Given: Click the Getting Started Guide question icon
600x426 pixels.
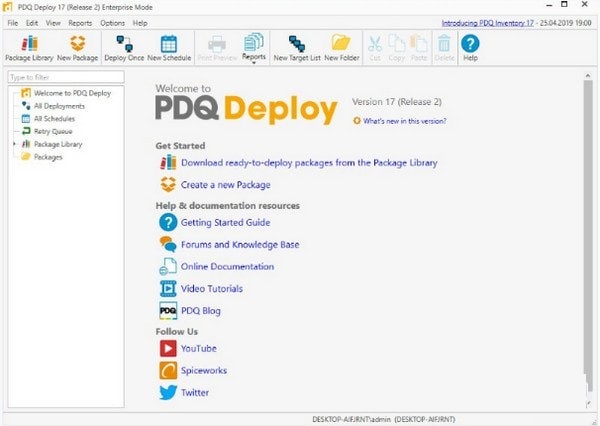Looking at the screenshot, I should point(168,222).
